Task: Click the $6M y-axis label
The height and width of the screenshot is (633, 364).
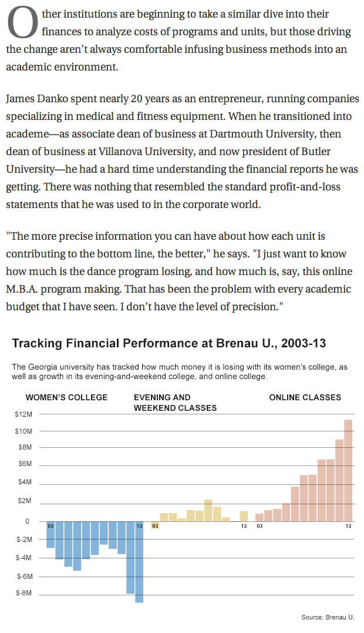Action: click(23, 464)
